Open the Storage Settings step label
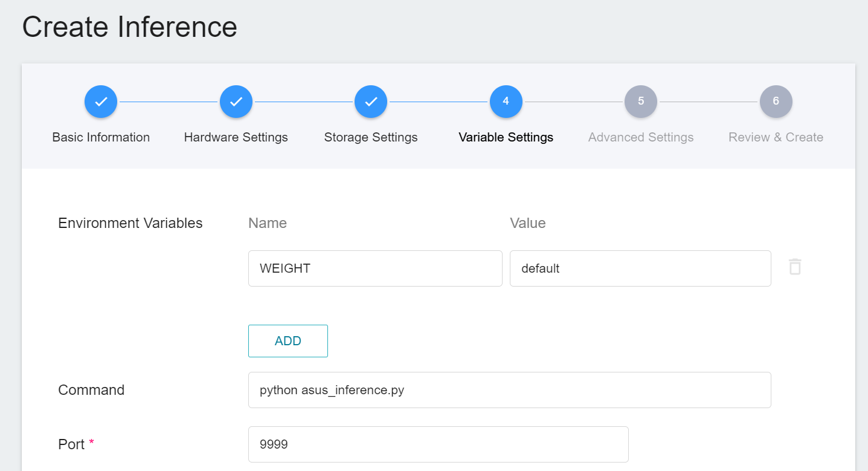Screen dimensions: 868x471 (x=371, y=137)
